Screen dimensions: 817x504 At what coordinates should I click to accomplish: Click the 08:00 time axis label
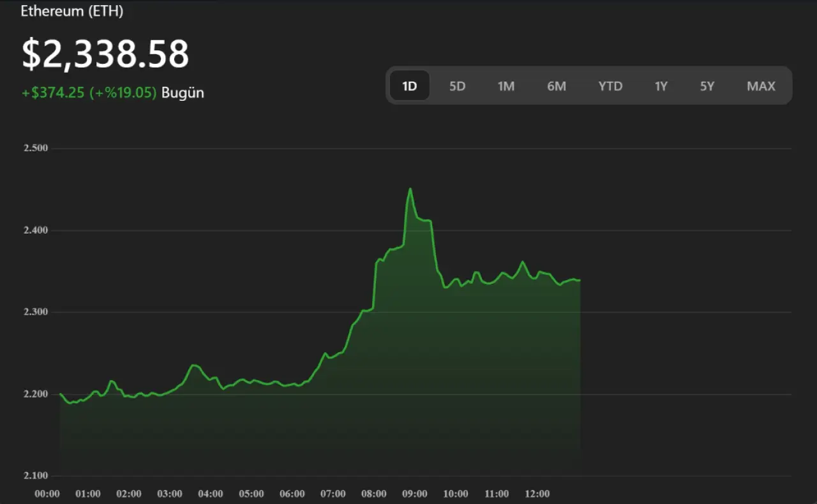(x=374, y=494)
